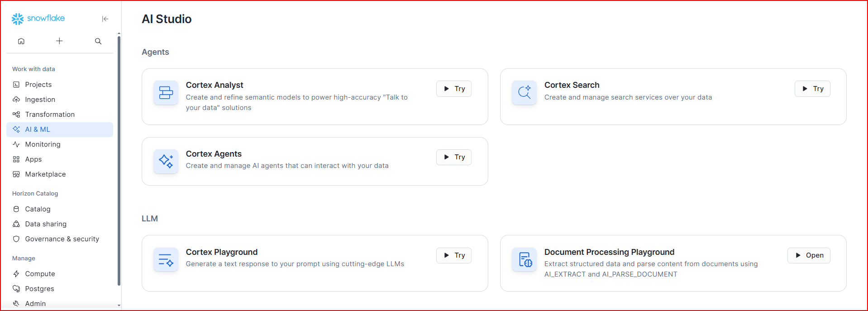Select AI & ML menu item
Viewport: 868px width, 311px height.
click(x=60, y=129)
